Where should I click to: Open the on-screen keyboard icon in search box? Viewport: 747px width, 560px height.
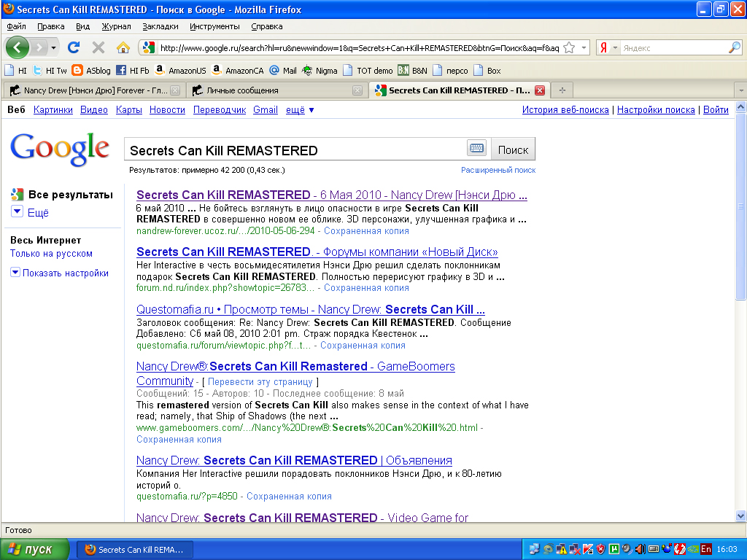tap(476, 148)
